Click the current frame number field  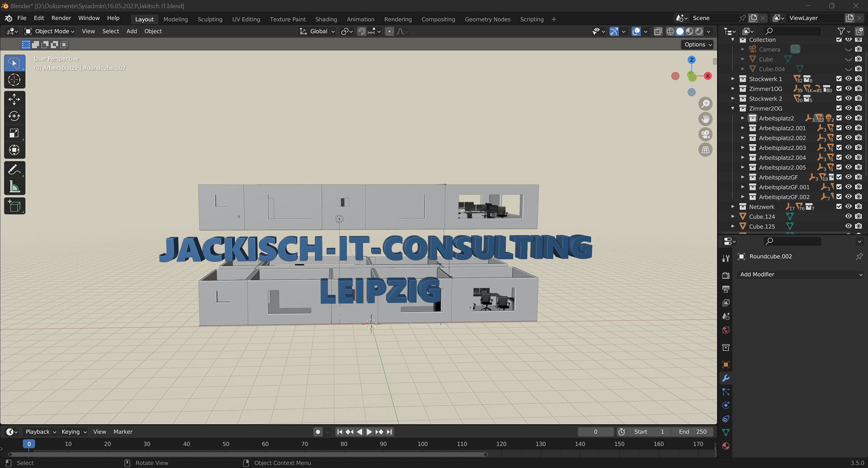pyautogui.click(x=596, y=432)
